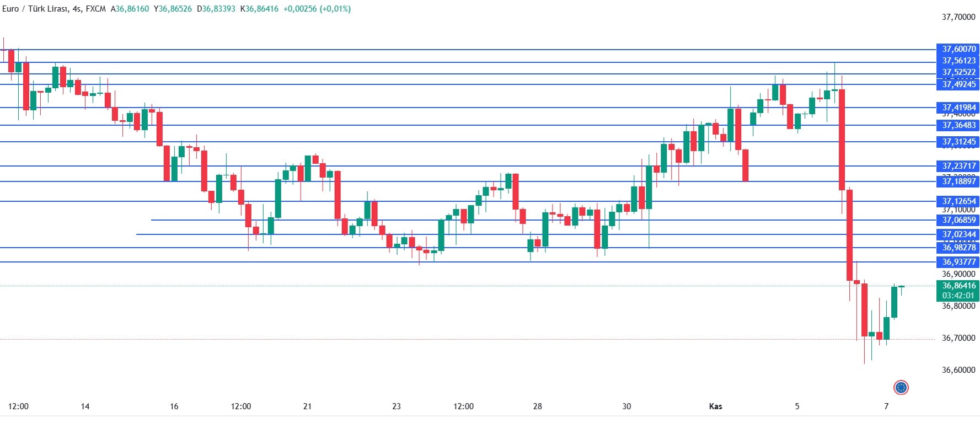Click the 4s interval label in legend
The width and height of the screenshot is (980, 423).
(x=76, y=9)
